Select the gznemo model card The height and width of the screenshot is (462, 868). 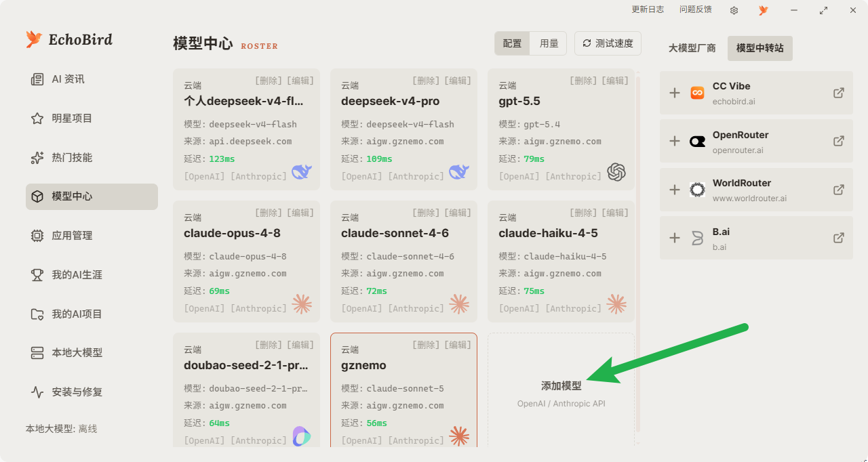(x=403, y=390)
